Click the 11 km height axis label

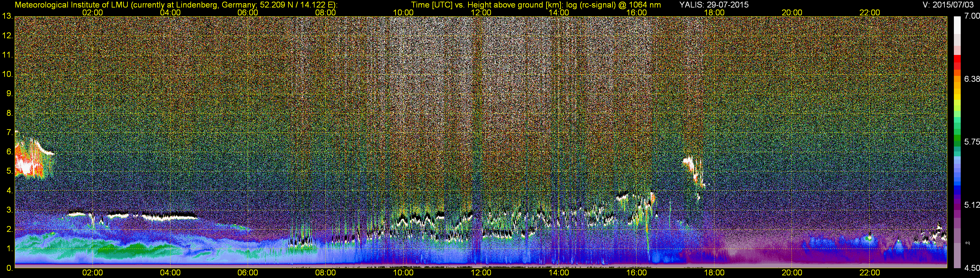tap(7, 55)
